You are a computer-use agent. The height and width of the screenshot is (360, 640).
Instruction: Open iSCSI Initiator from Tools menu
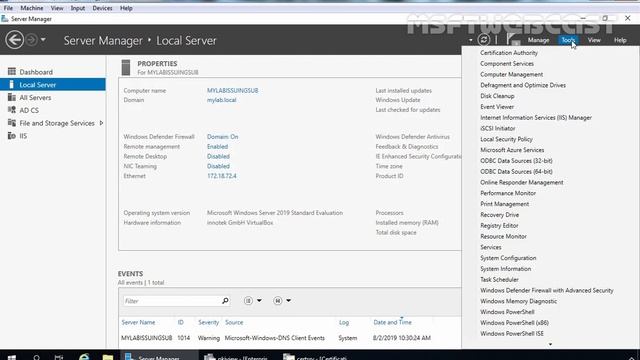(498, 129)
